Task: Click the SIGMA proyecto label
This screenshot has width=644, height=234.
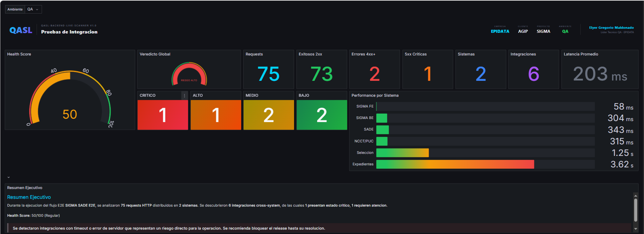Action: pyautogui.click(x=543, y=31)
